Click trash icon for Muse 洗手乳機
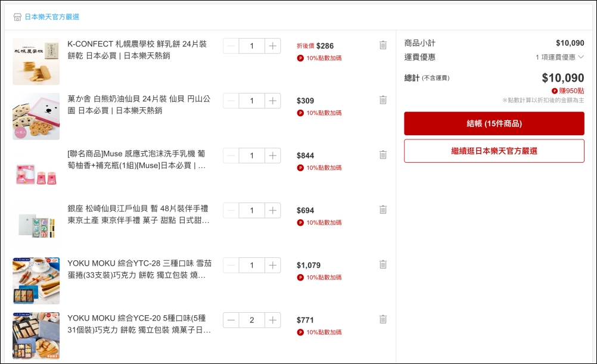This screenshot has width=597, height=364. click(383, 155)
